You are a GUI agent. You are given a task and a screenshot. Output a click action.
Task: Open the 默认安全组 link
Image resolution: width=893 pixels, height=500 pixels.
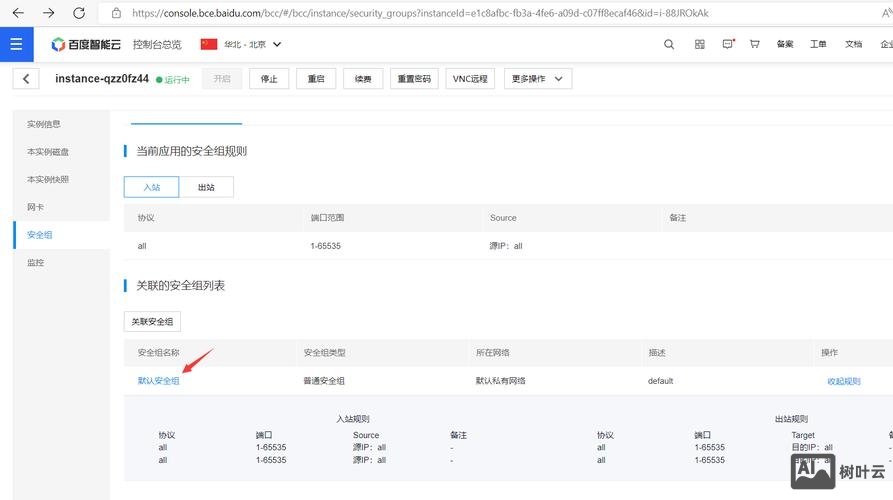coord(158,380)
